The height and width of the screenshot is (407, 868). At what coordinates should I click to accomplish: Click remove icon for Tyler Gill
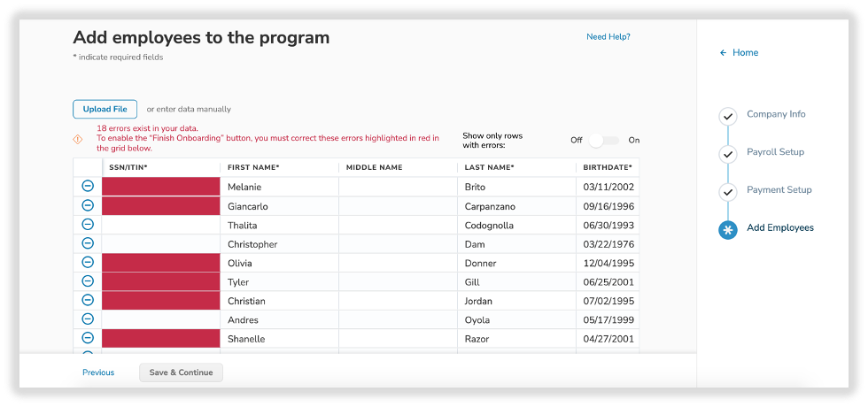pos(88,281)
